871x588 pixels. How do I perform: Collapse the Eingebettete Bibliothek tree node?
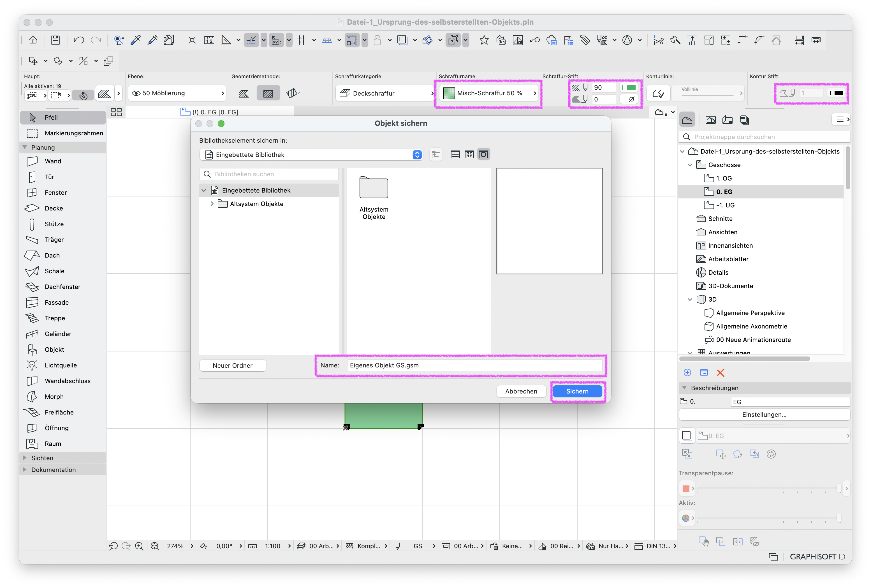click(x=204, y=190)
